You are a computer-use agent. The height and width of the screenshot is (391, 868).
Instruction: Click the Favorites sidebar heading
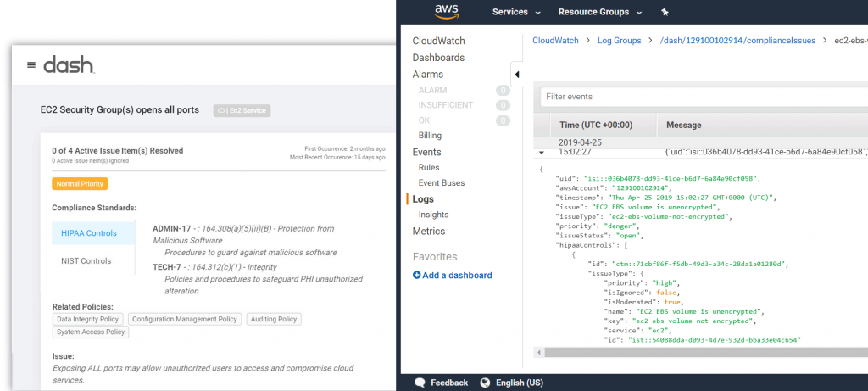[435, 256]
